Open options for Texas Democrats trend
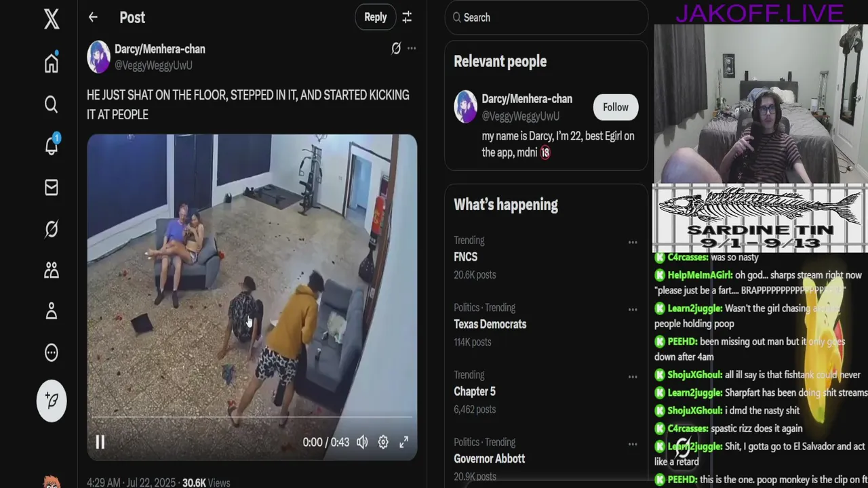 [633, 310]
